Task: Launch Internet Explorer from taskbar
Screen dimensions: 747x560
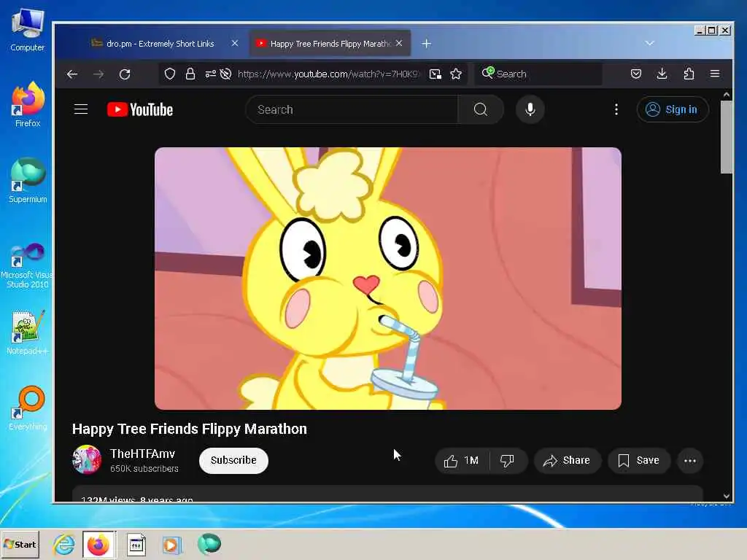Action: [x=64, y=544]
